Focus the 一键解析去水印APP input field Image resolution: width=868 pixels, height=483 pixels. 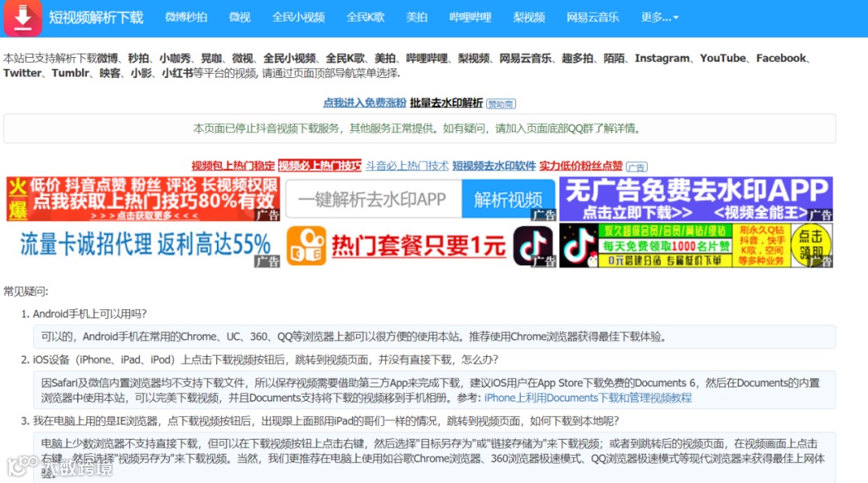[x=375, y=199]
